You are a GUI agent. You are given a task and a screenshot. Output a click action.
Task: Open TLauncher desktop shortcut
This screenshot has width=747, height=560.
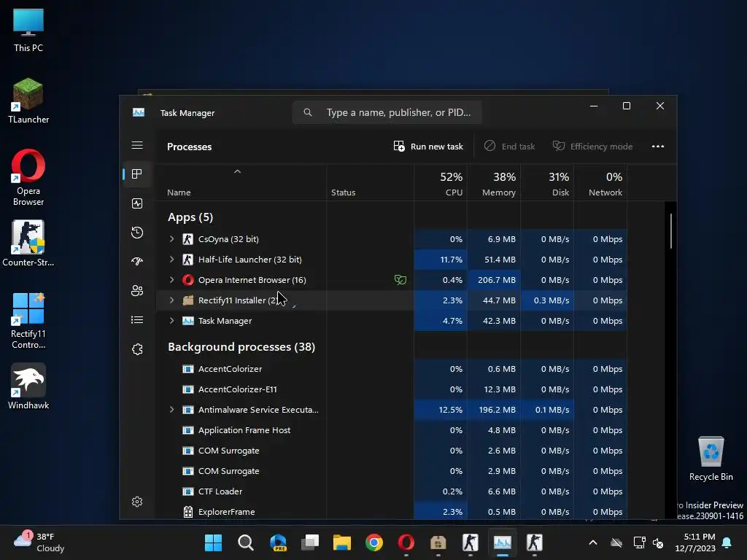click(x=28, y=101)
